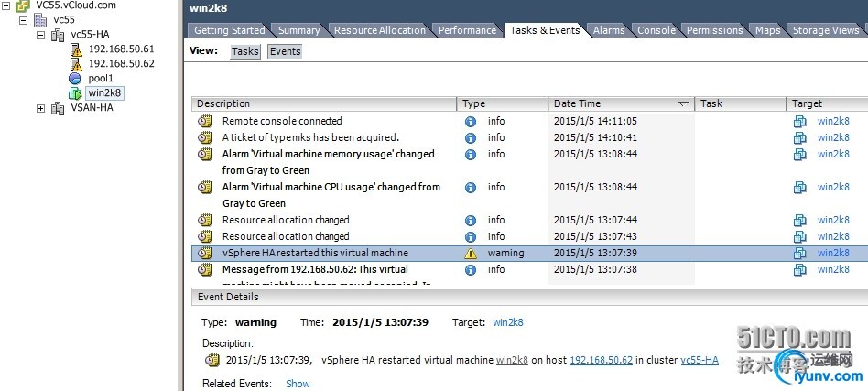Collapse the VC55.vCloud.com root node
Screen dimensions: 868x391
click(5, 5)
